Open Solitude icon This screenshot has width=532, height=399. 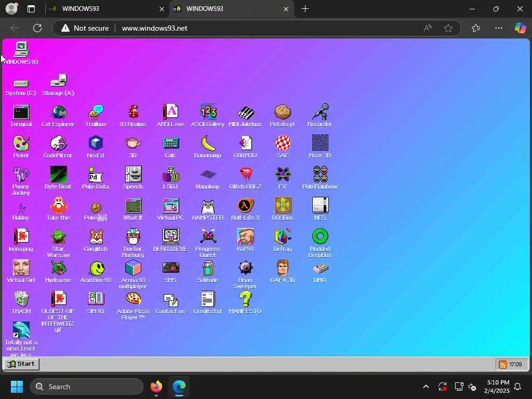[x=208, y=272]
